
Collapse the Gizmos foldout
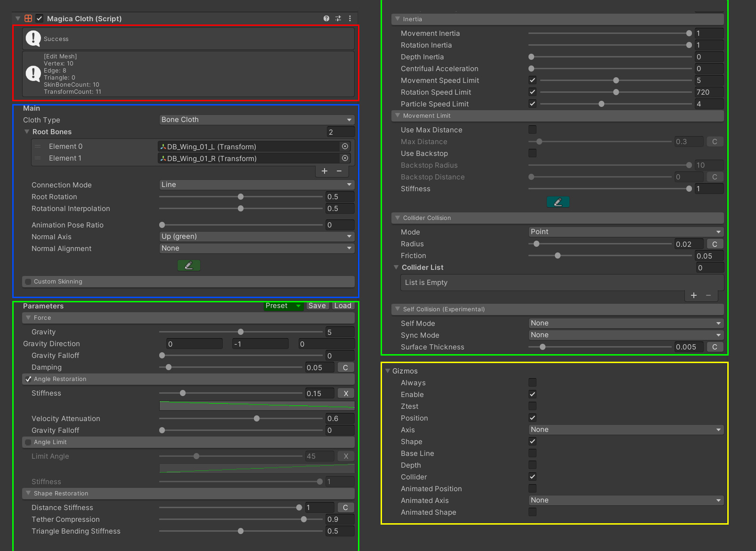[x=388, y=371]
